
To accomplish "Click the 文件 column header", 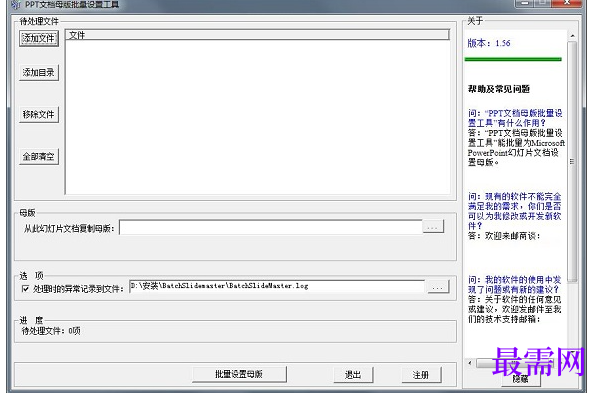I will (x=257, y=35).
